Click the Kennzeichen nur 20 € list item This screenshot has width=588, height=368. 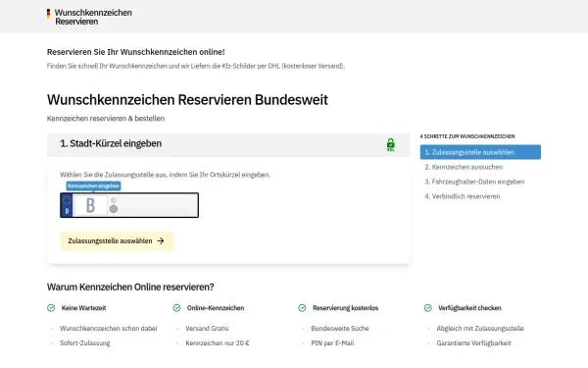(218, 342)
